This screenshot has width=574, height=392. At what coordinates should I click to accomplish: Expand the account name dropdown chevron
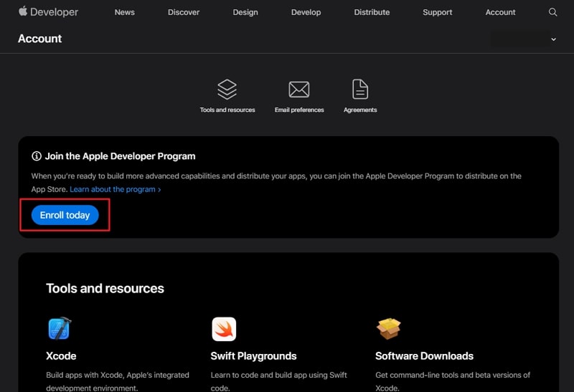coord(553,39)
